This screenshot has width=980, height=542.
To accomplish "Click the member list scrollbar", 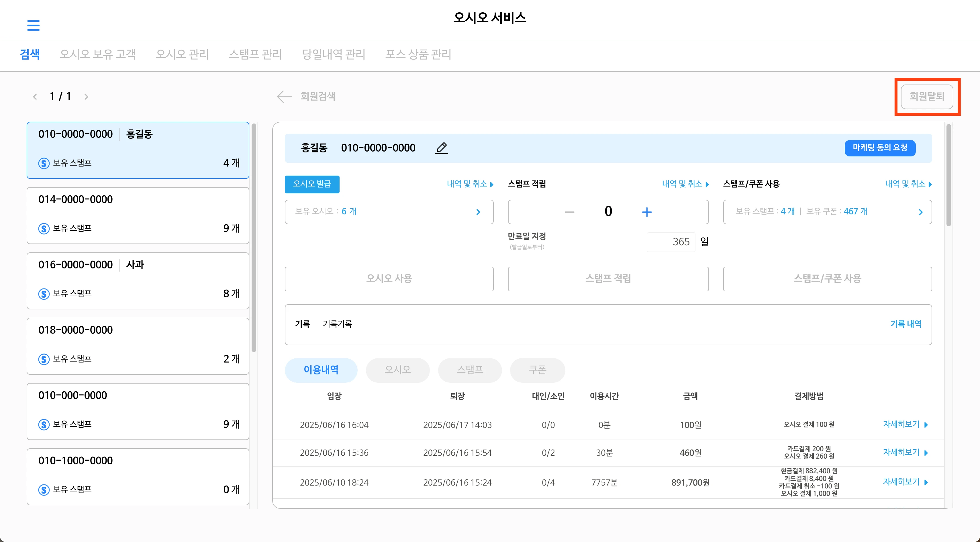I will [254, 238].
